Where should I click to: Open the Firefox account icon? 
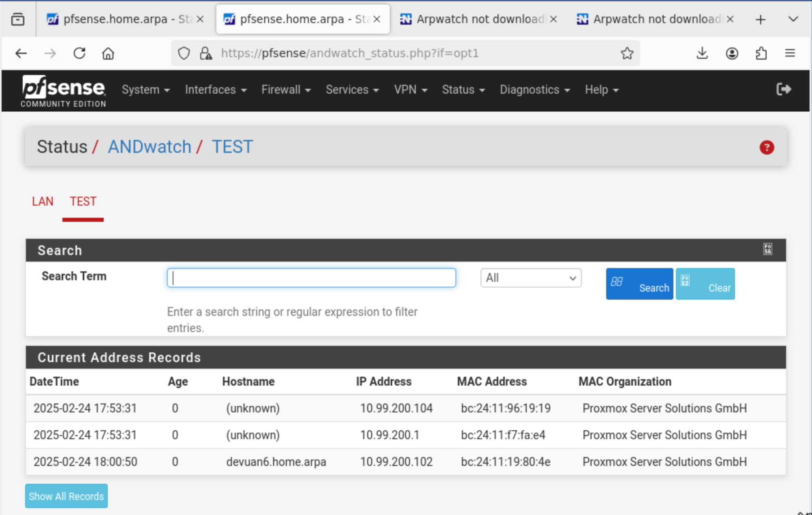[x=732, y=53]
